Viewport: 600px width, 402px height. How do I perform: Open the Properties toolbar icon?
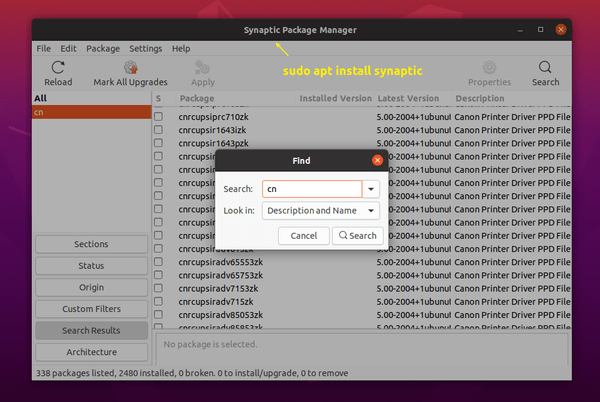(489, 68)
